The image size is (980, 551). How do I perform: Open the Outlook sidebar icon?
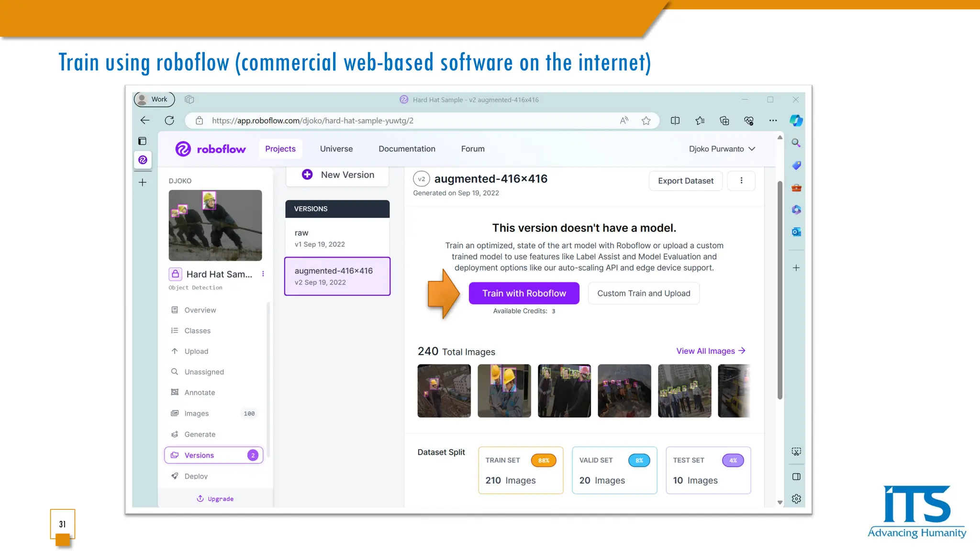[x=796, y=232]
